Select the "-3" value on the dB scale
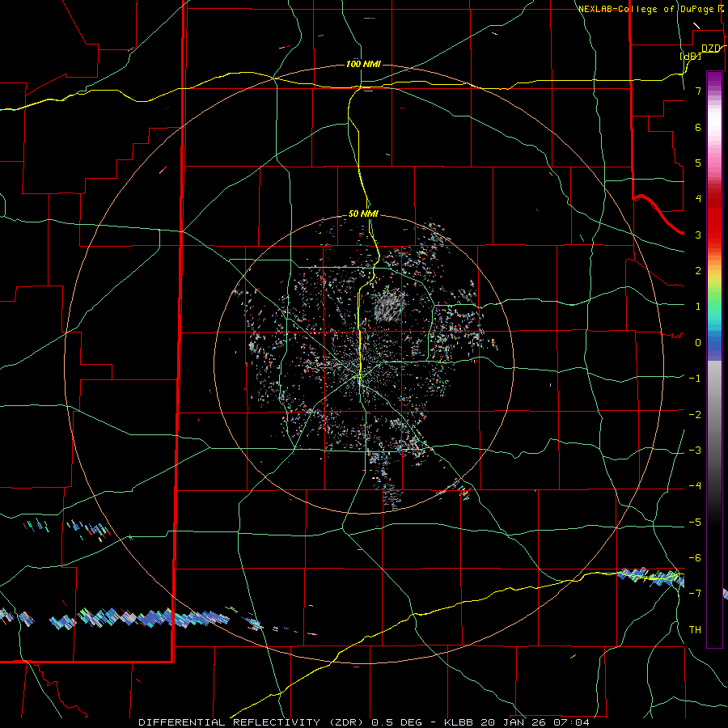Screen dimensions: 728x728 tap(695, 451)
